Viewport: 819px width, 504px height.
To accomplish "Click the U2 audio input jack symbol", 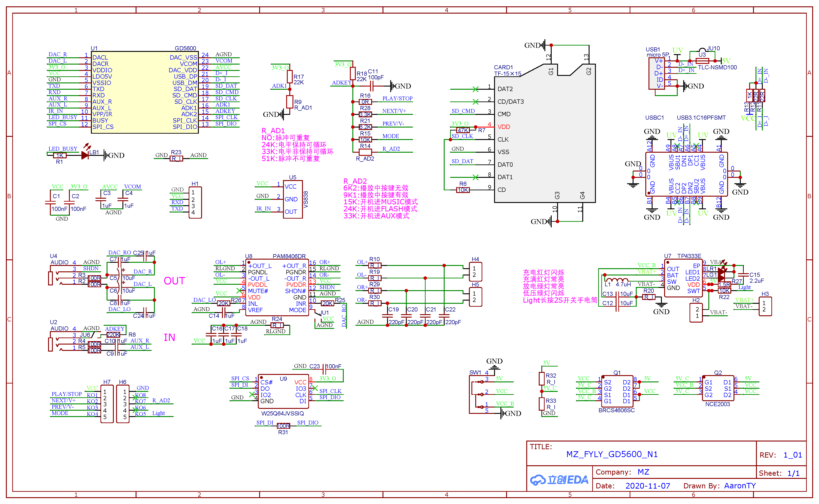I will tap(51, 344).
